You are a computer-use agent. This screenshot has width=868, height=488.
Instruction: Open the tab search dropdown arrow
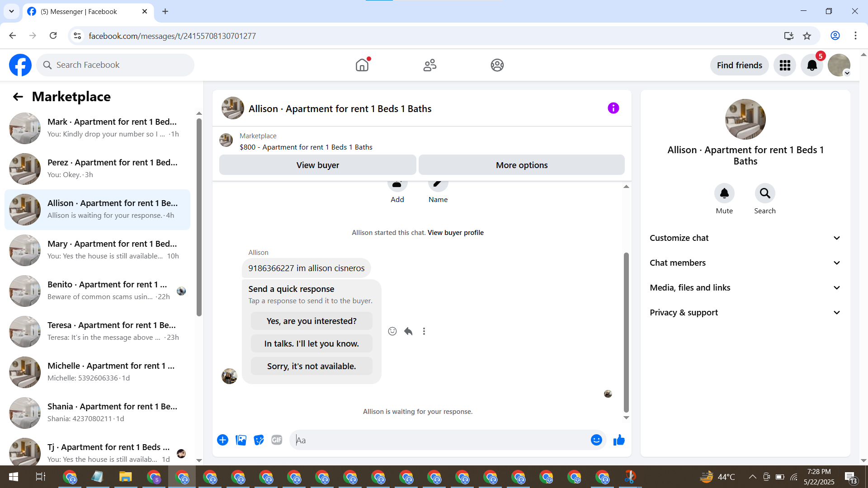(x=11, y=11)
